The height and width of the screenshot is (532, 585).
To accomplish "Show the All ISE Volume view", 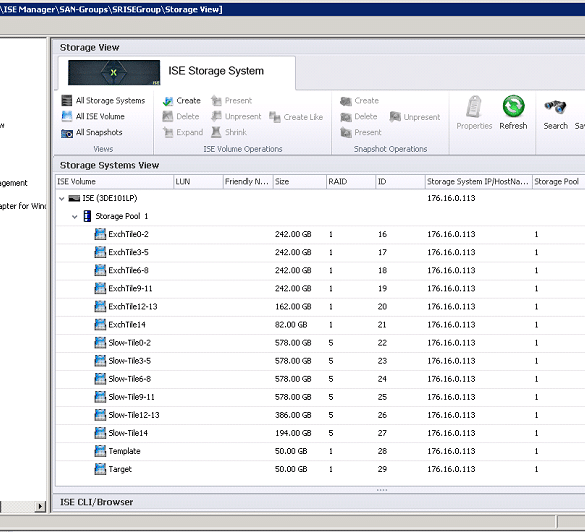I will click(x=93, y=116).
